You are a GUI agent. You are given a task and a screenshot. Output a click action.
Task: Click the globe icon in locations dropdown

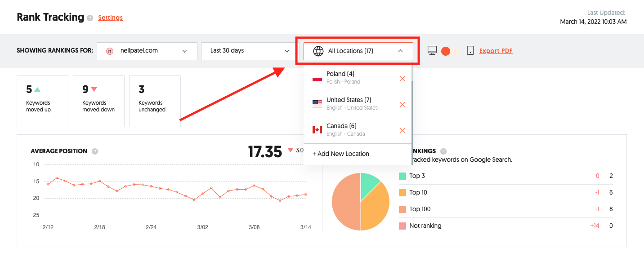click(x=318, y=51)
